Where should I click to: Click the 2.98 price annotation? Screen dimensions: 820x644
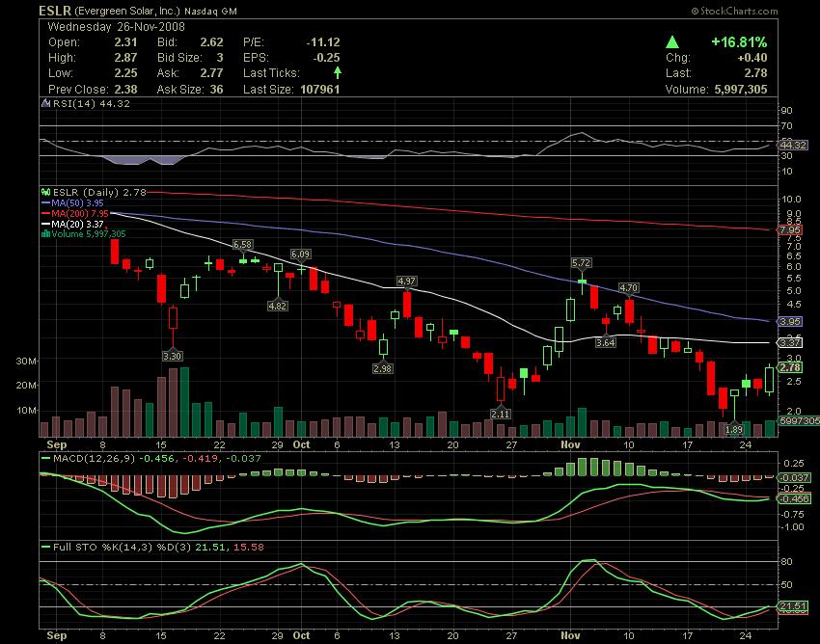pyautogui.click(x=383, y=368)
